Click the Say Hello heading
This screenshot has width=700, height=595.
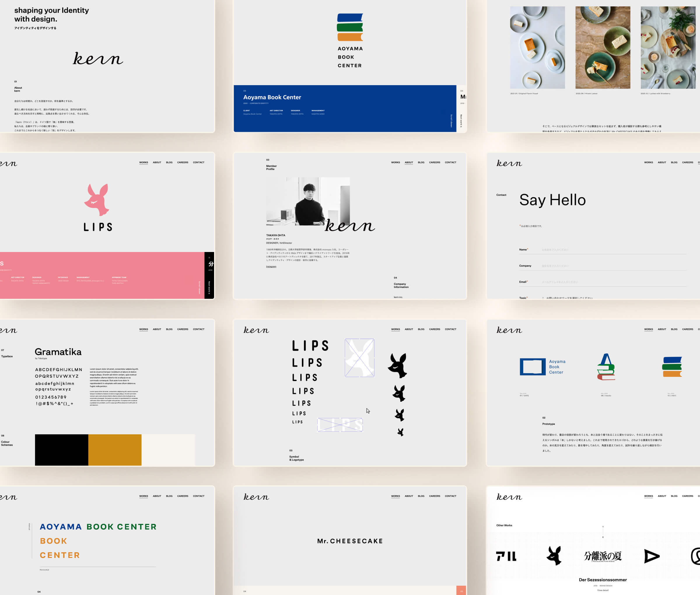(553, 200)
